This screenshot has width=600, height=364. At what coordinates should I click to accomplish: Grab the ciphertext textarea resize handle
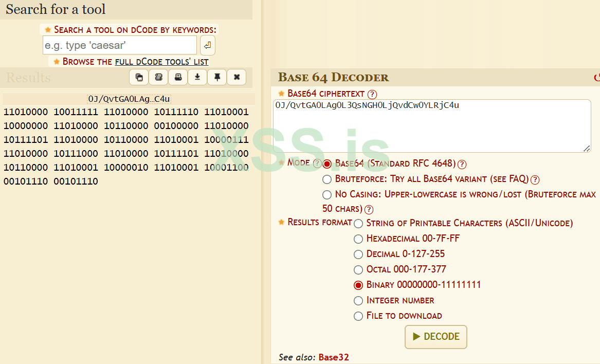[587, 149]
